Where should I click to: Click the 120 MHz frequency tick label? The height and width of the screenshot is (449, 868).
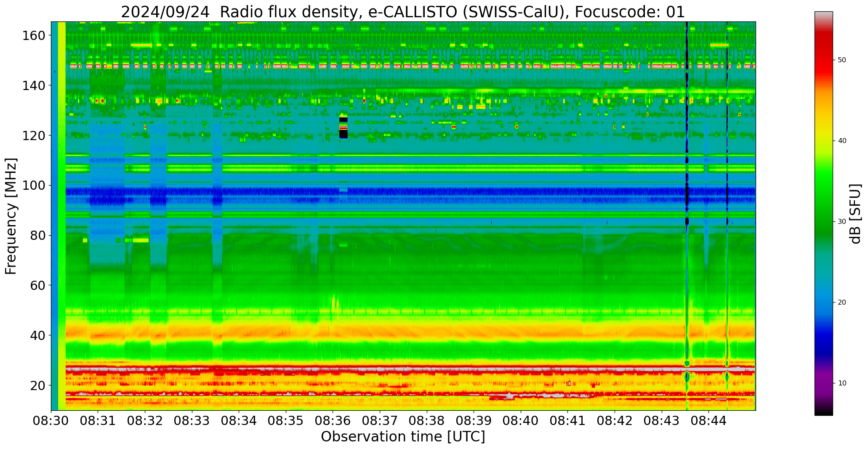(x=33, y=135)
